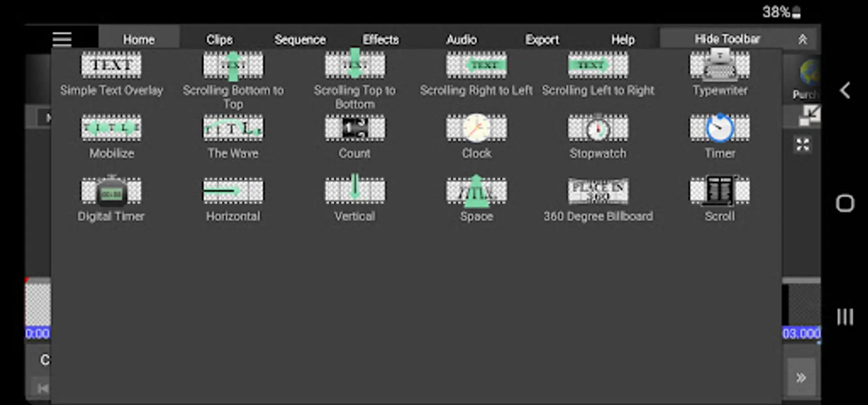The height and width of the screenshot is (405, 868).
Task: Select the Simple Text Overlay effect
Action: (x=112, y=74)
